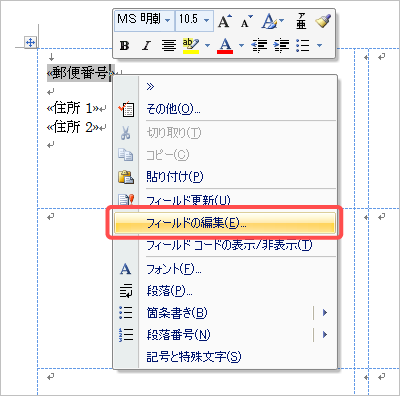Screen dimensions: 400x396
Task: Click the «郵便番号» merge field
Action: [x=80, y=73]
